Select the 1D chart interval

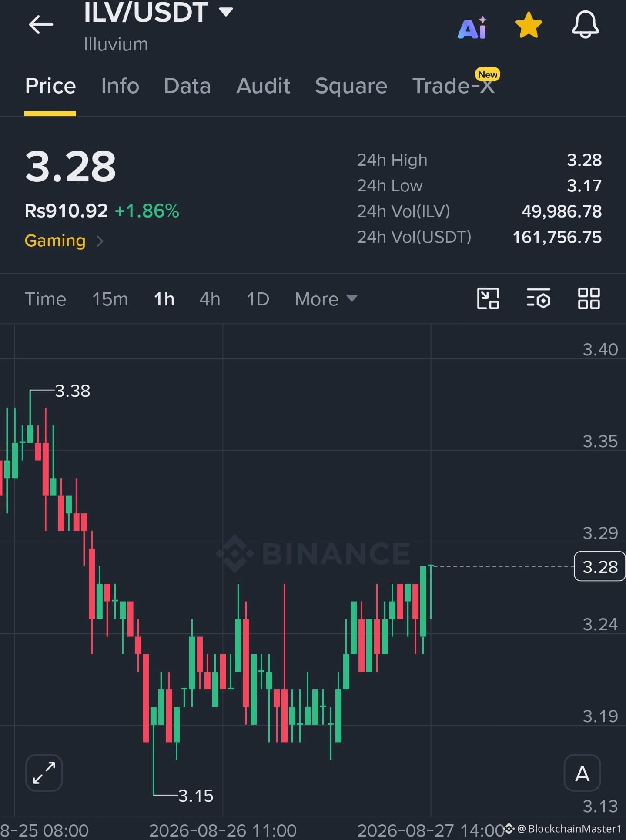(x=258, y=299)
